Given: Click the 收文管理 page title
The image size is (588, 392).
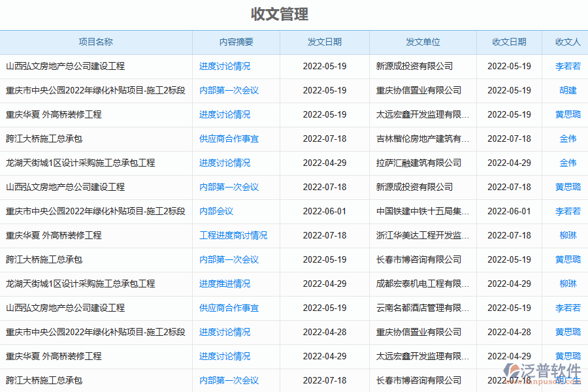Looking at the screenshot, I should coord(280,14).
